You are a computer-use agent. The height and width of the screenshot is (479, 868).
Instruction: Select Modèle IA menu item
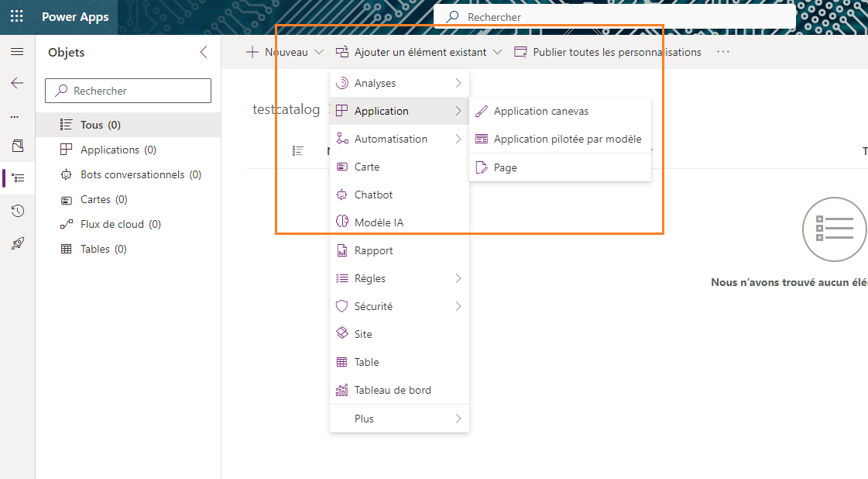click(x=379, y=222)
